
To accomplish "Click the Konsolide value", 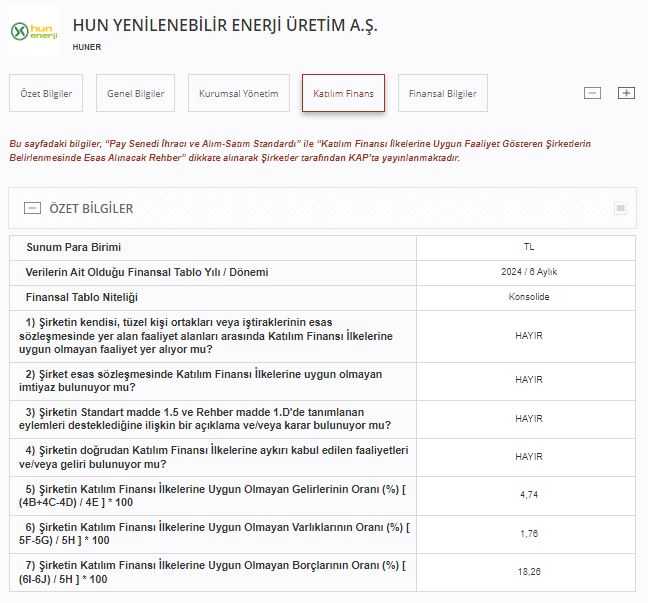I will click(529, 297).
